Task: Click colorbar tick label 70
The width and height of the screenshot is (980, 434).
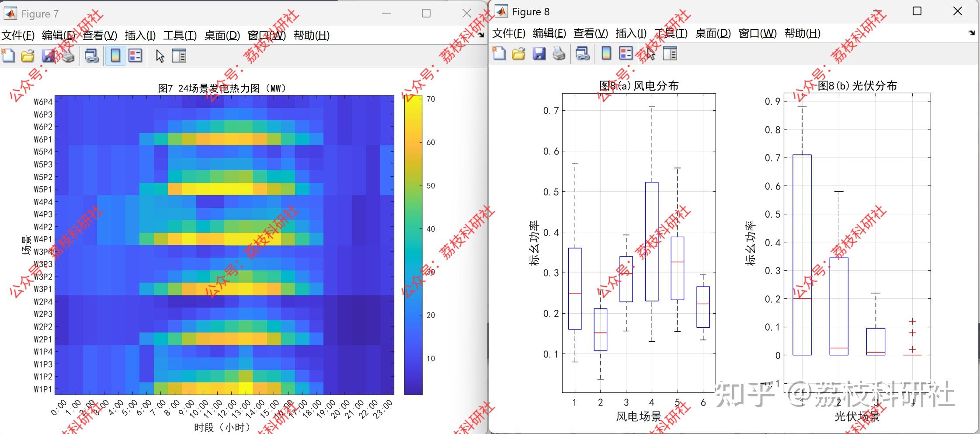Action: (431, 99)
